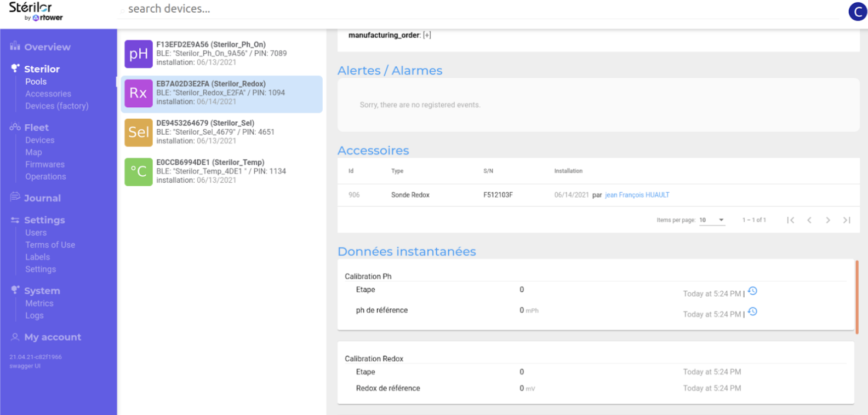Open Devices (factory) menu item

[x=57, y=106]
